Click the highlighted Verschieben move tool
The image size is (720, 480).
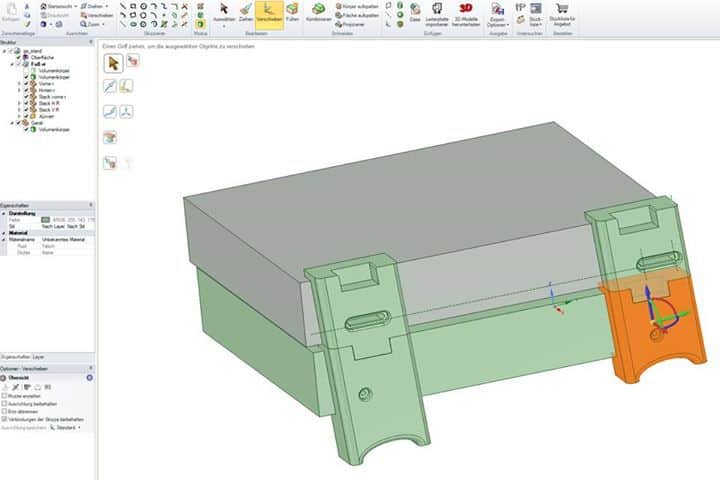click(268, 13)
